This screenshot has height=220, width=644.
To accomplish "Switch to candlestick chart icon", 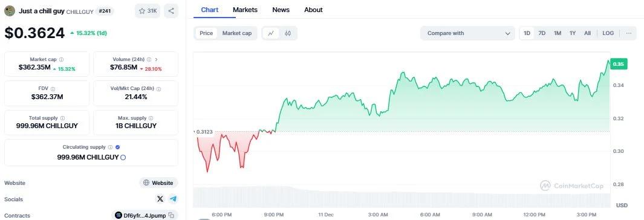I will 288,33.
